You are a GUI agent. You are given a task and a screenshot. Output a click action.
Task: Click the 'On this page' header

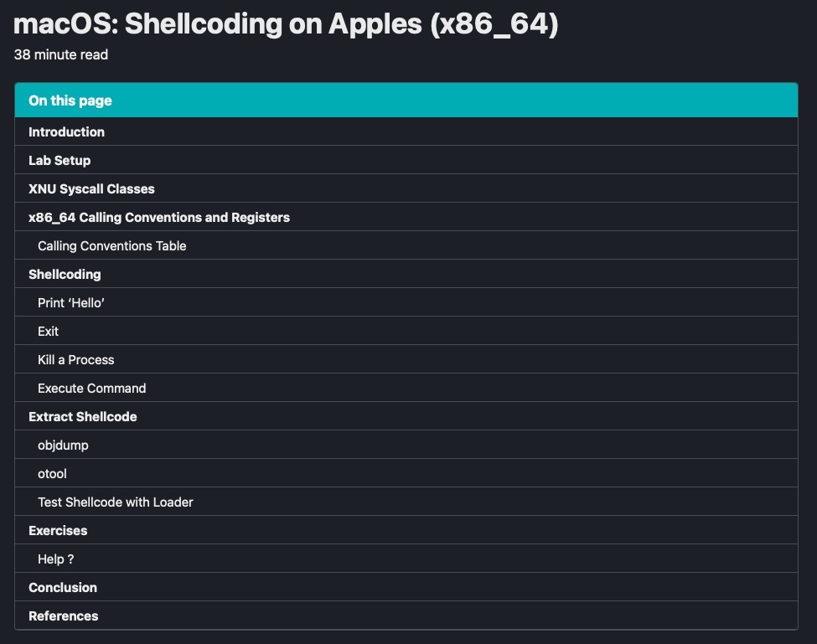point(406,100)
